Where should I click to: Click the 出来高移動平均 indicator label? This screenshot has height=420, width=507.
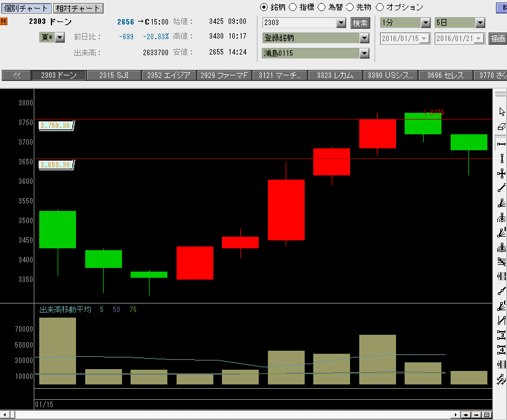point(66,310)
